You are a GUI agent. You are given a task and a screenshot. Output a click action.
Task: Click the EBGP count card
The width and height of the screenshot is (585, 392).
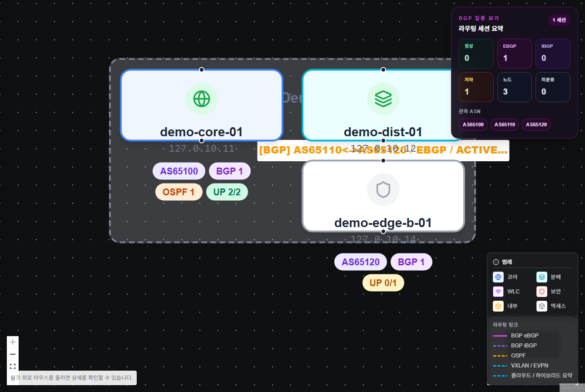pos(514,54)
